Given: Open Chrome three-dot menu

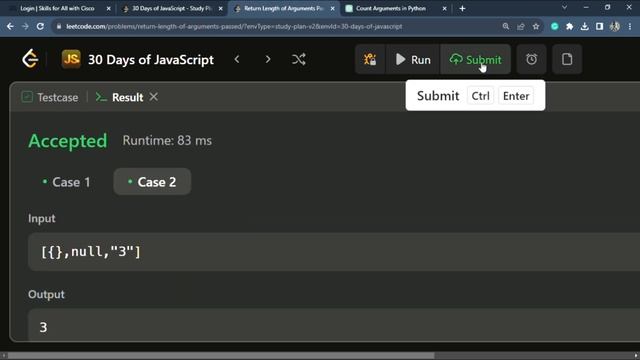Looking at the screenshot, I should (630, 26).
